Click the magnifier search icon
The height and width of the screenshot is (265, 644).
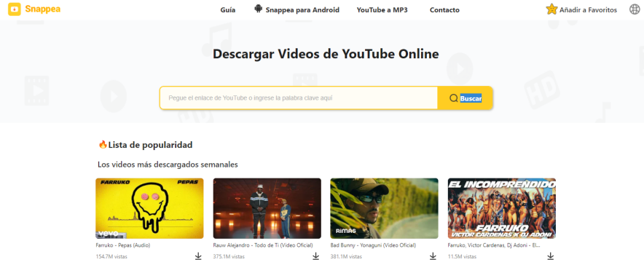pyautogui.click(x=453, y=98)
